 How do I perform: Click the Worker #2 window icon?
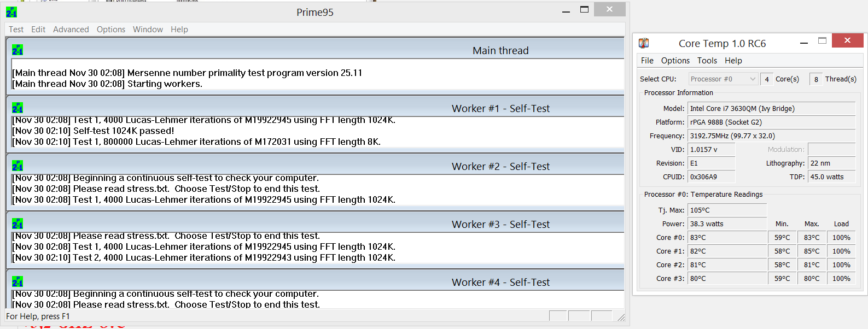[18, 166]
